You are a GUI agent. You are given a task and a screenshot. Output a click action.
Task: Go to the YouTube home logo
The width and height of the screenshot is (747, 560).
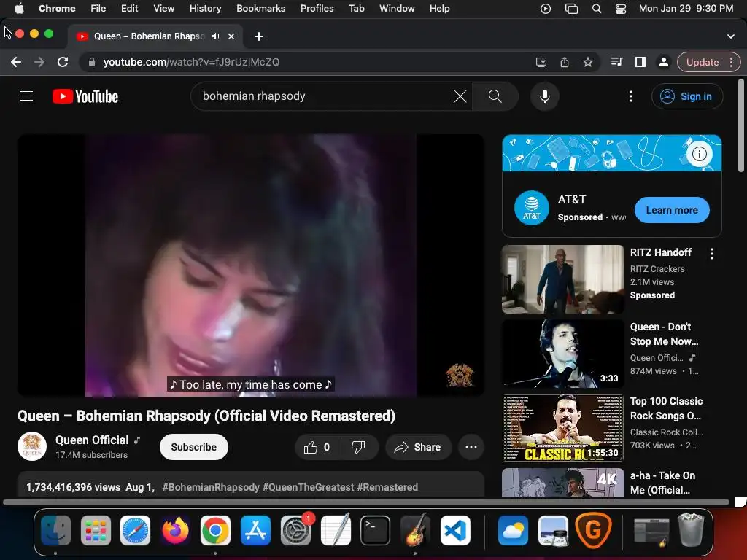click(85, 97)
